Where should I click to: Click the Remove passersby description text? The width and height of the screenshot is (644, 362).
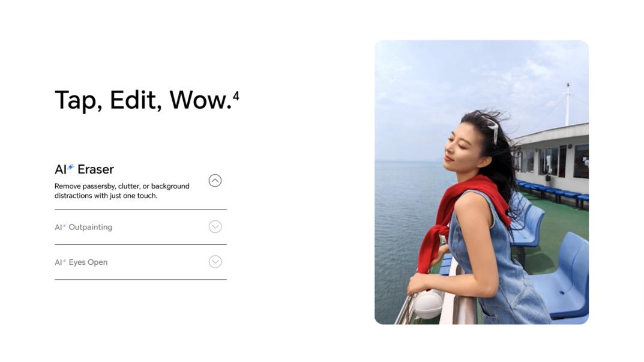(122, 191)
